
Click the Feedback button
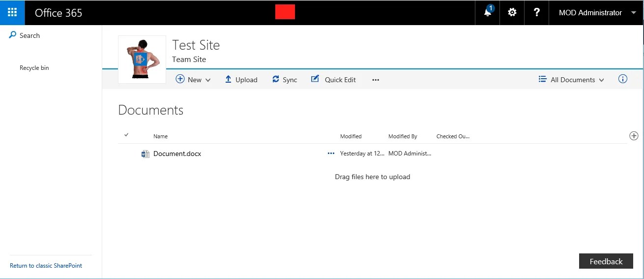[606, 261]
